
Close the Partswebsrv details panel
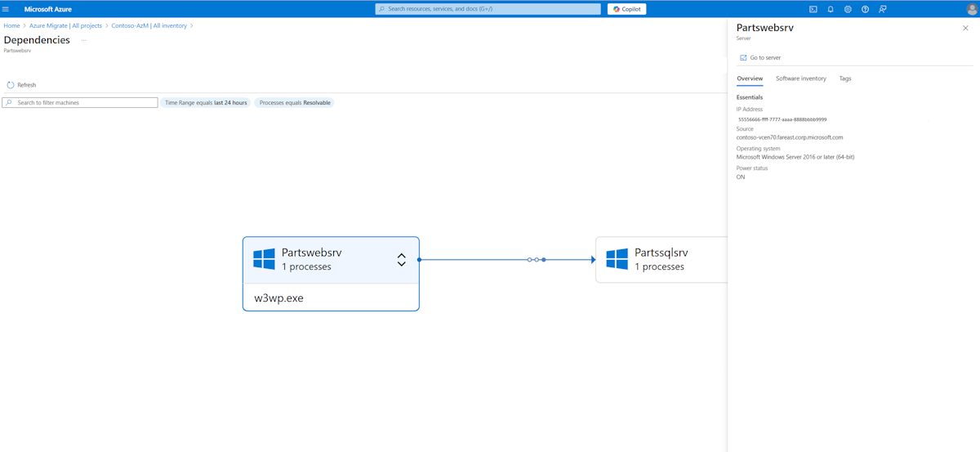965,28
